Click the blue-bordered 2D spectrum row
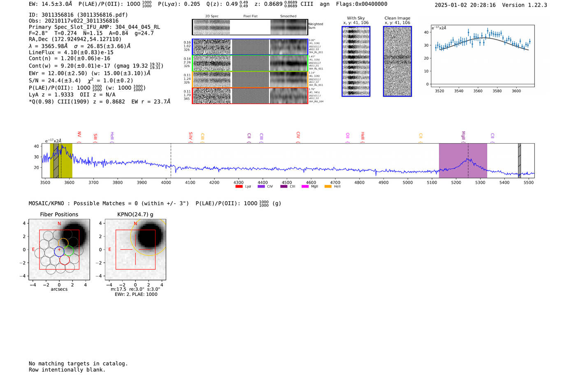This screenshot has width=576, height=392. click(250, 47)
